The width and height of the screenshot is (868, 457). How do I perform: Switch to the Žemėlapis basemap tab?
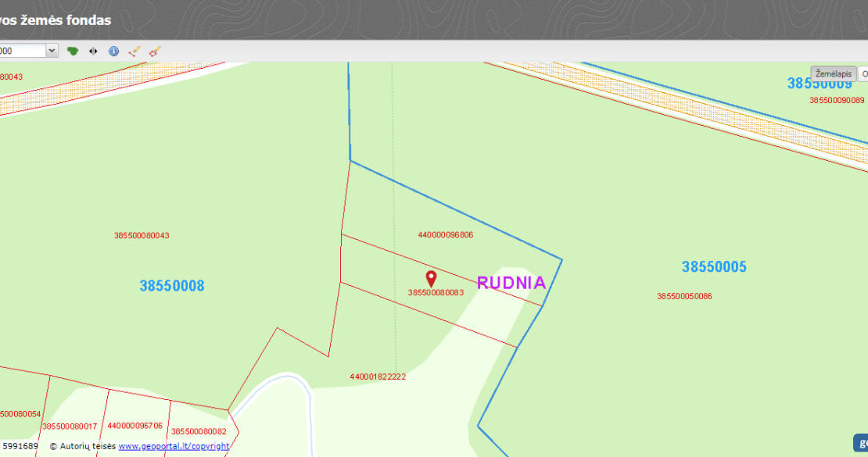(x=833, y=73)
